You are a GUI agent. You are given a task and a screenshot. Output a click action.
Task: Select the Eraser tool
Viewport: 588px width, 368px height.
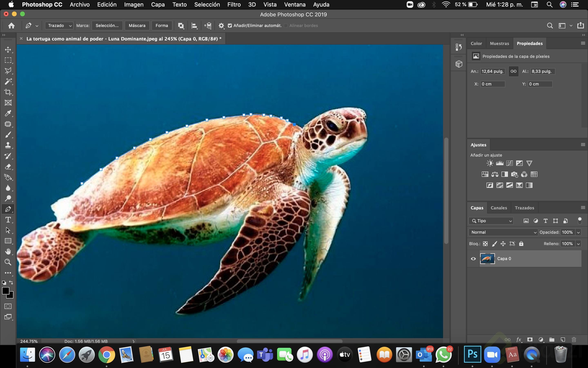[8, 167]
